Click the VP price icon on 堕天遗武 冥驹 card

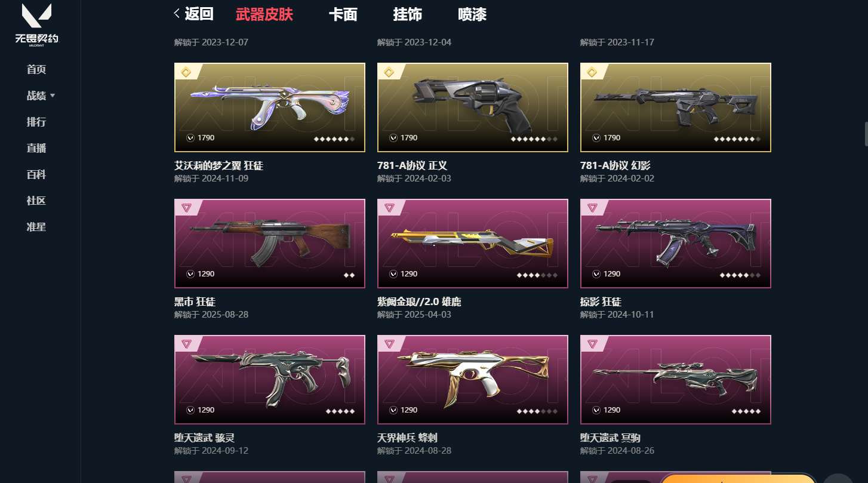(596, 410)
